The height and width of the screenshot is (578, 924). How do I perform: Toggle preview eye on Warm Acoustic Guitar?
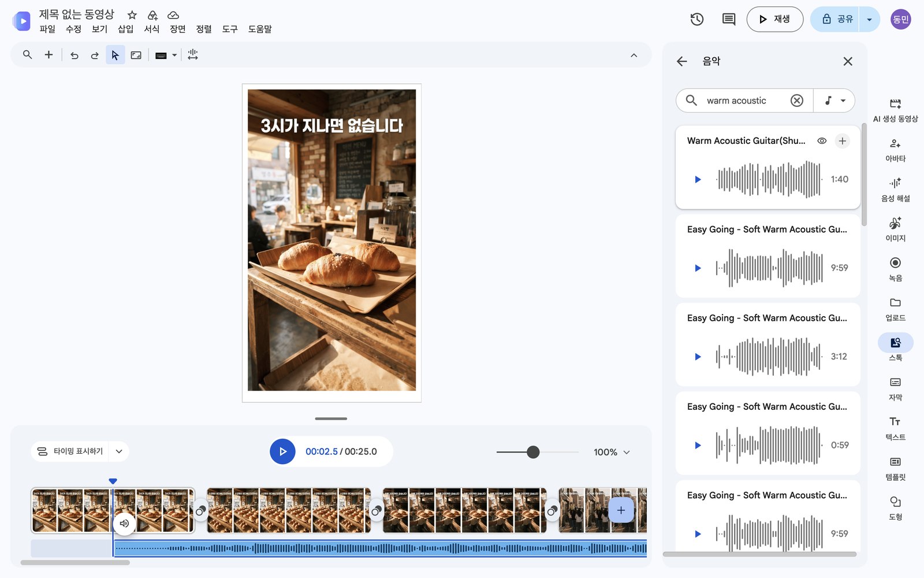point(822,141)
